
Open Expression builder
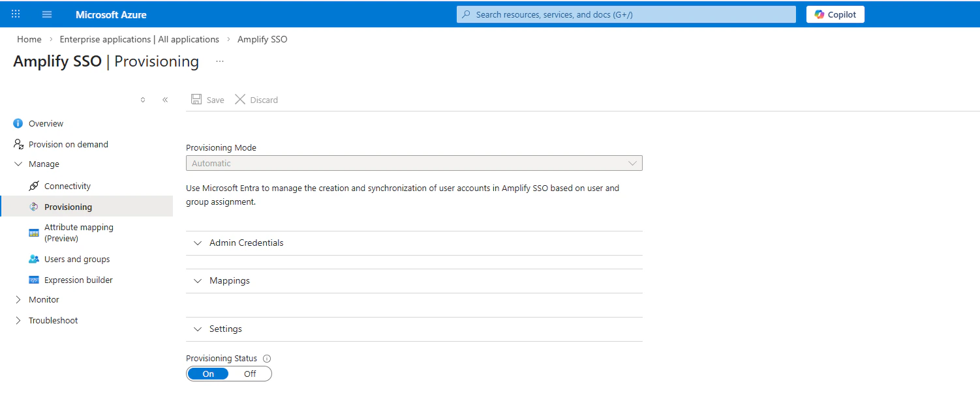pyautogui.click(x=78, y=280)
